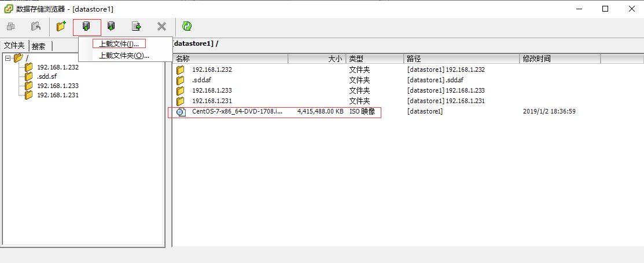The image size is (644, 263).
Task: Click the [datastore1] / path heading
Action: pyautogui.click(x=195, y=43)
